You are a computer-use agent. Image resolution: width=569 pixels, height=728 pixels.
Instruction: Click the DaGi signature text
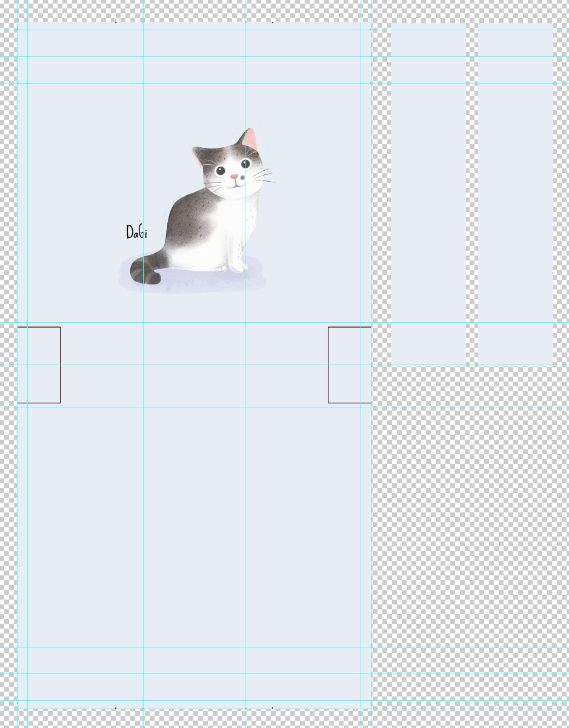tap(135, 232)
